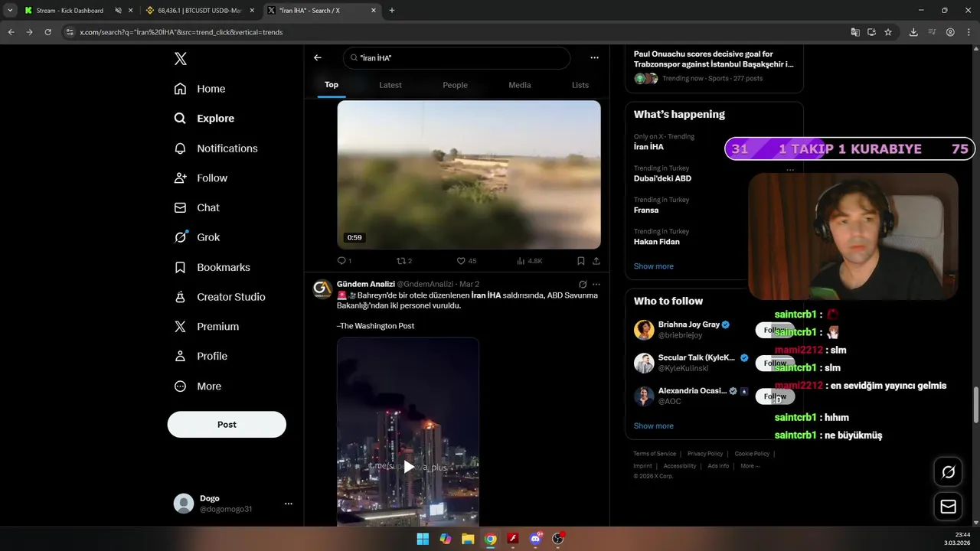Open Explore in the sidebar

pyautogui.click(x=204, y=119)
